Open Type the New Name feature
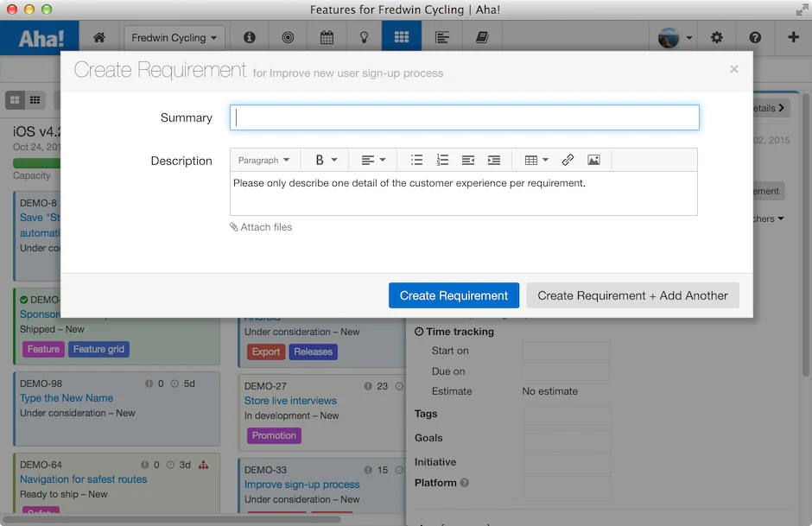Screen dimensions: 812x526 click(x=67, y=397)
